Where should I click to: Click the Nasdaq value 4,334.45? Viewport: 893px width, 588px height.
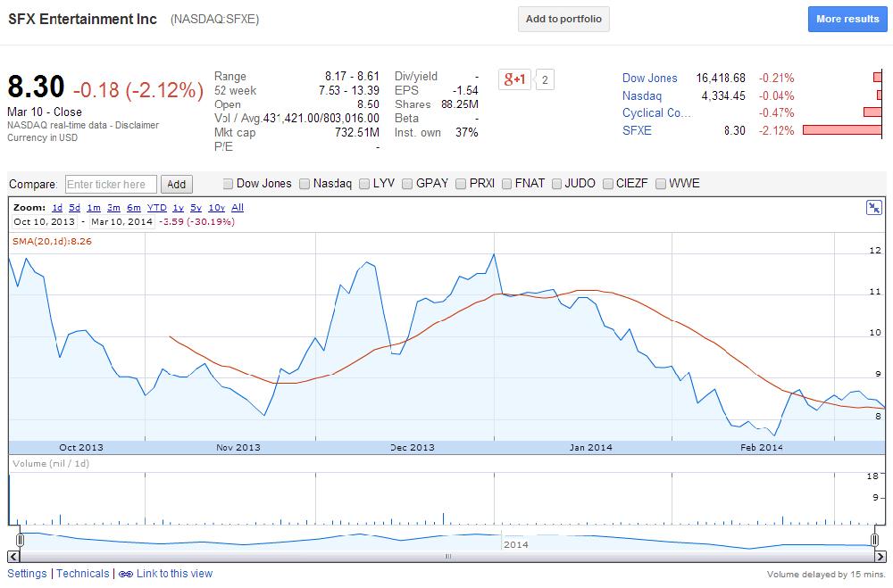tap(723, 95)
